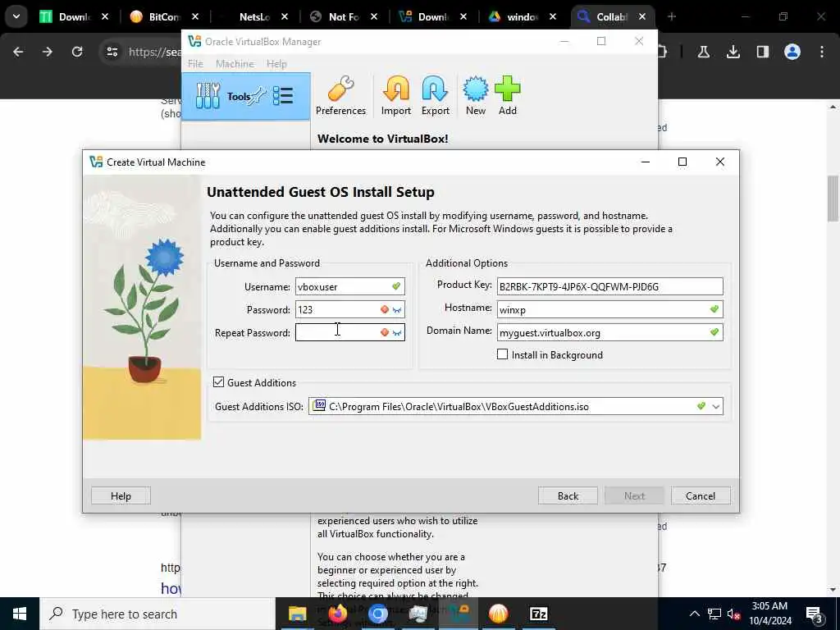Switch to the BitCom browser tab
Viewport: 840px width, 630px height.
click(164, 16)
